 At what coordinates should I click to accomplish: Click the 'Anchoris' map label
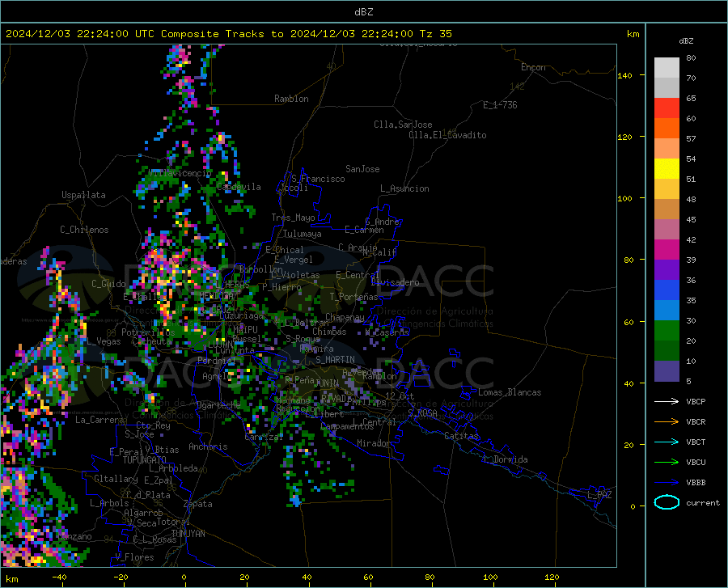point(208,446)
